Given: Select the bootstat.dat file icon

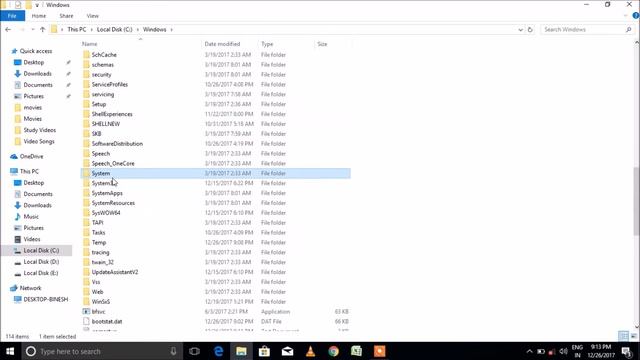Looking at the screenshot, I should (86, 321).
